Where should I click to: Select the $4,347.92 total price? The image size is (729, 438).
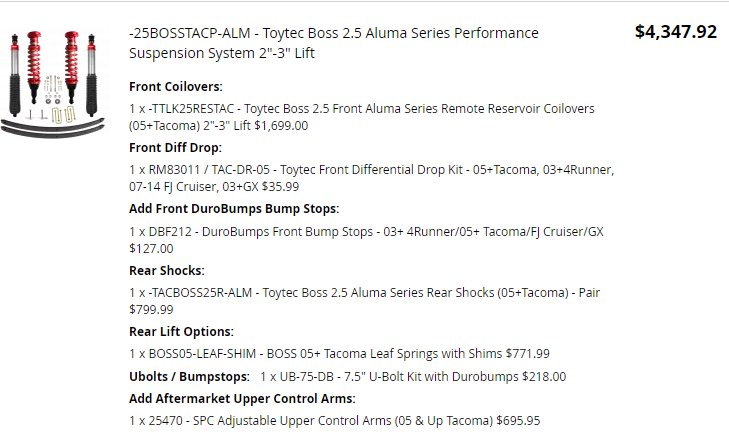[676, 32]
